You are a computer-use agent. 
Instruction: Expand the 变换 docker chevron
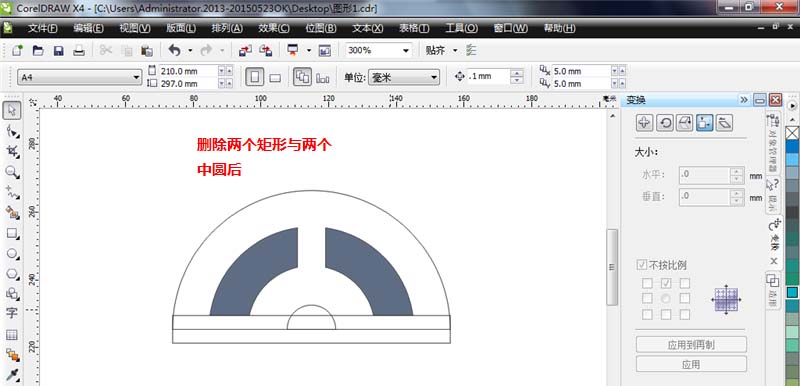click(x=744, y=99)
